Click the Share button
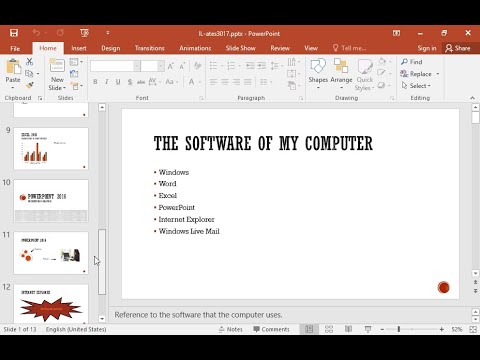This screenshot has width=480, height=360. pos(458,48)
